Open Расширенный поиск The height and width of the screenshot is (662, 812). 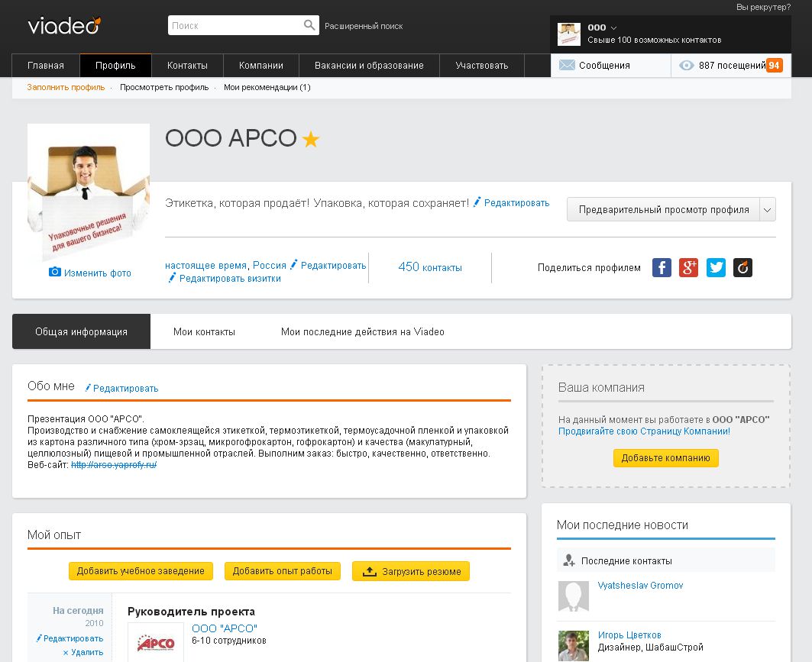coord(364,26)
